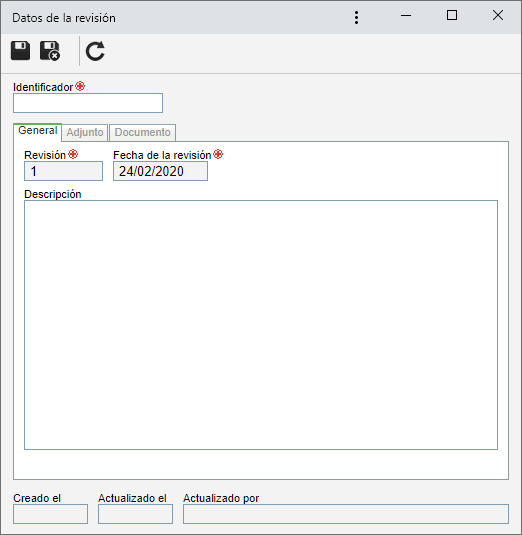Image resolution: width=522 pixels, height=535 pixels.
Task: Refresh the form with the circular arrow icon
Action: (95, 51)
